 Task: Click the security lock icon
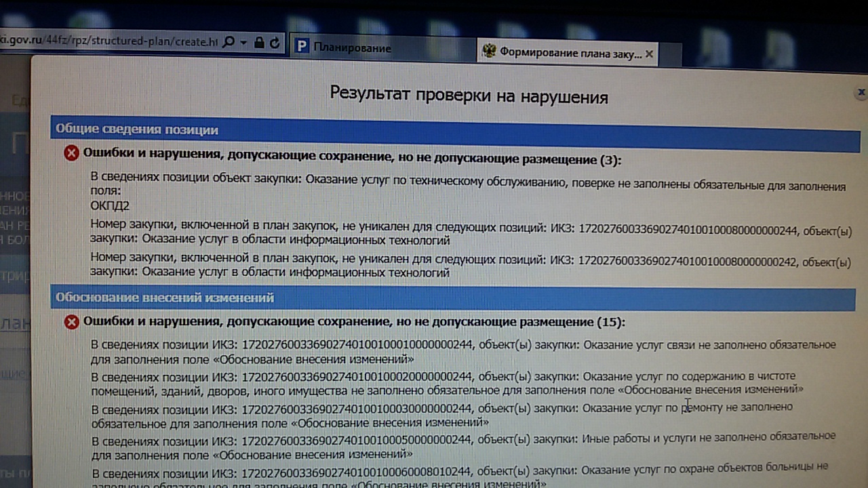(259, 42)
